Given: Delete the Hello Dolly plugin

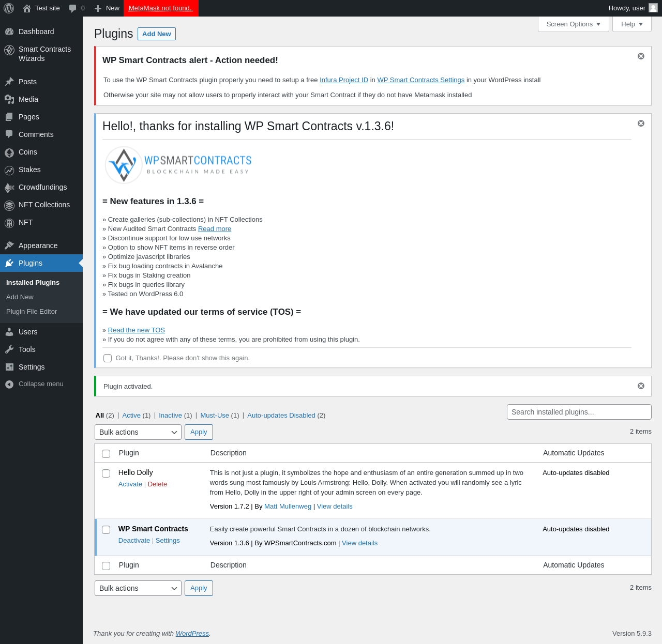Looking at the screenshot, I should [x=157, y=484].
